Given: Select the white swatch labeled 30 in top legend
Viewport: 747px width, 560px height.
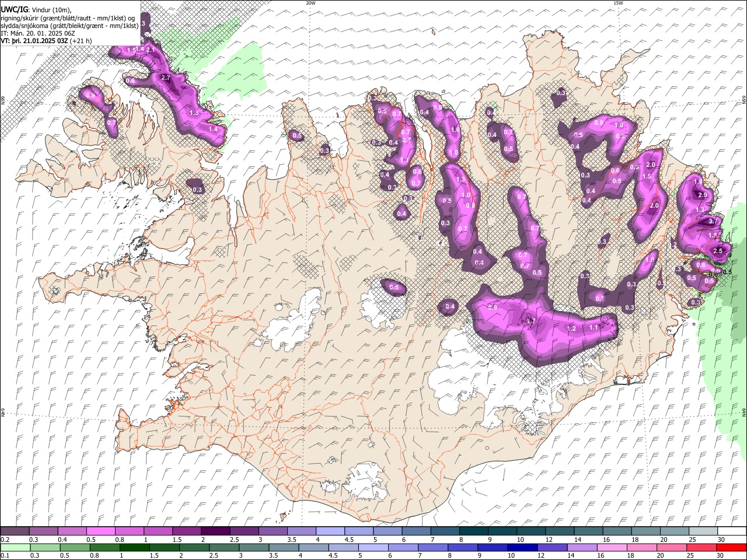Looking at the screenshot, I should 731,531.
